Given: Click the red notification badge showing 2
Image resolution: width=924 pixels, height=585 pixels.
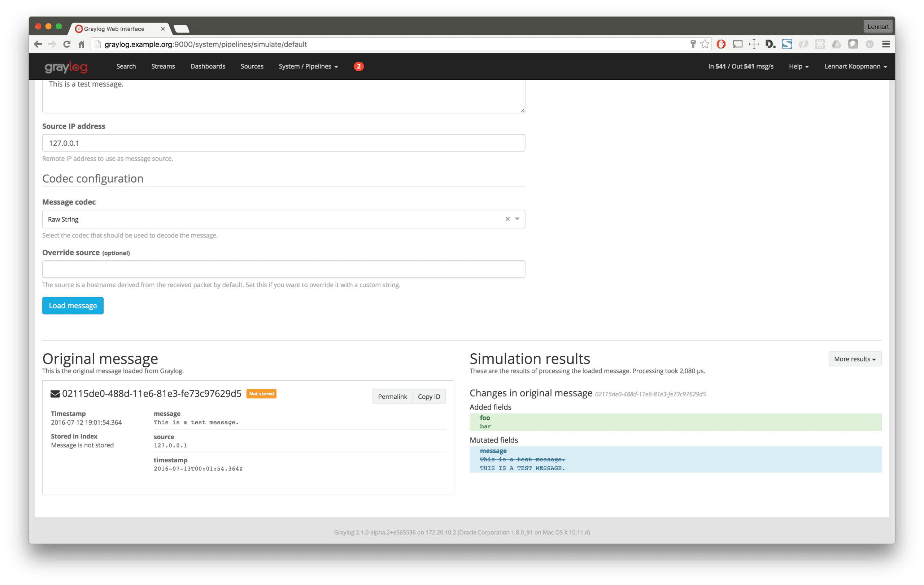Looking at the screenshot, I should (x=358, y=66).
